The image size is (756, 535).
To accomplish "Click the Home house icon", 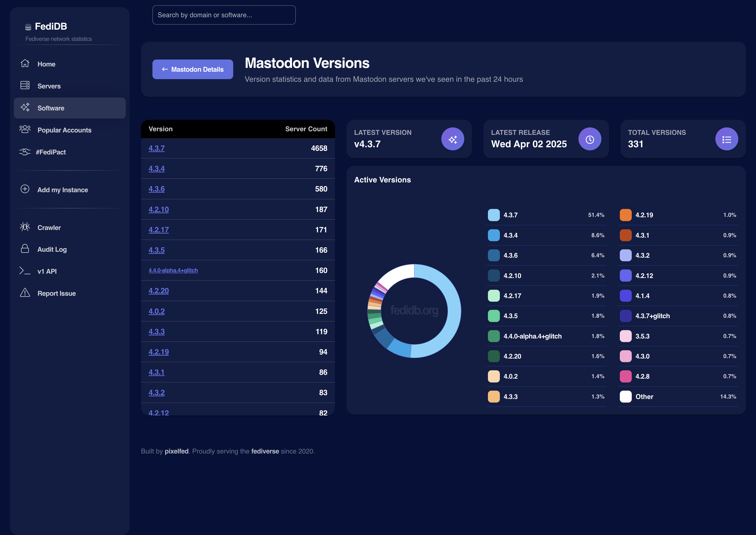I will pos(25,63).
